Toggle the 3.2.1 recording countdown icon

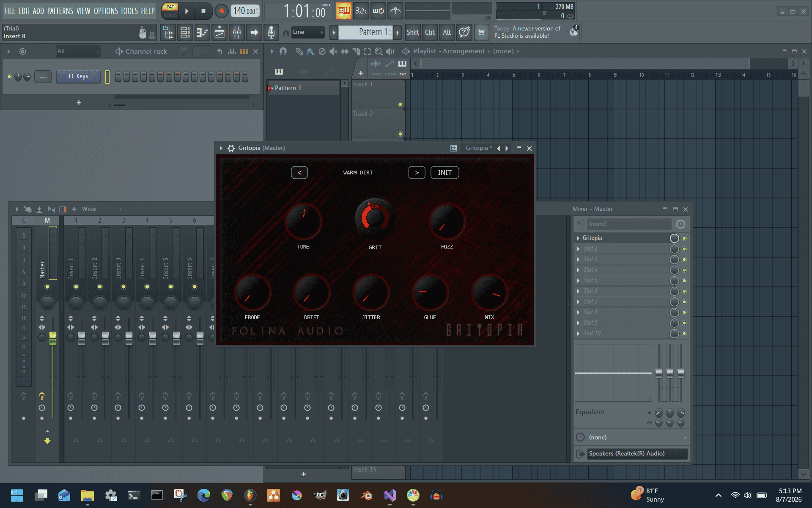pyautogui.click(x=361, y=11)
